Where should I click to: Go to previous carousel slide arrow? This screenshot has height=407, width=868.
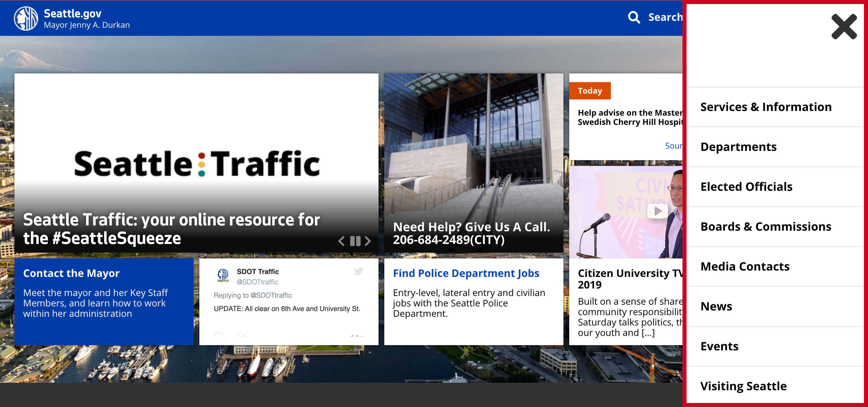click(341, 241)
